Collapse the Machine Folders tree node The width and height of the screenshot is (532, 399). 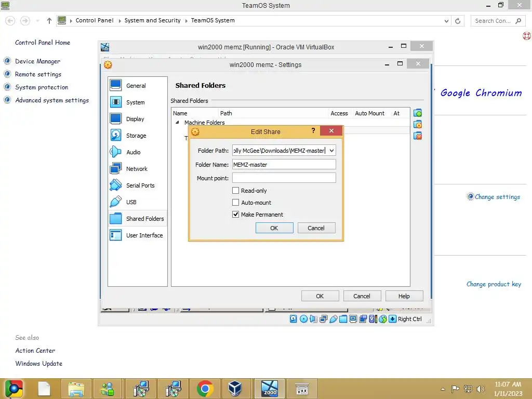coord(177,122)
